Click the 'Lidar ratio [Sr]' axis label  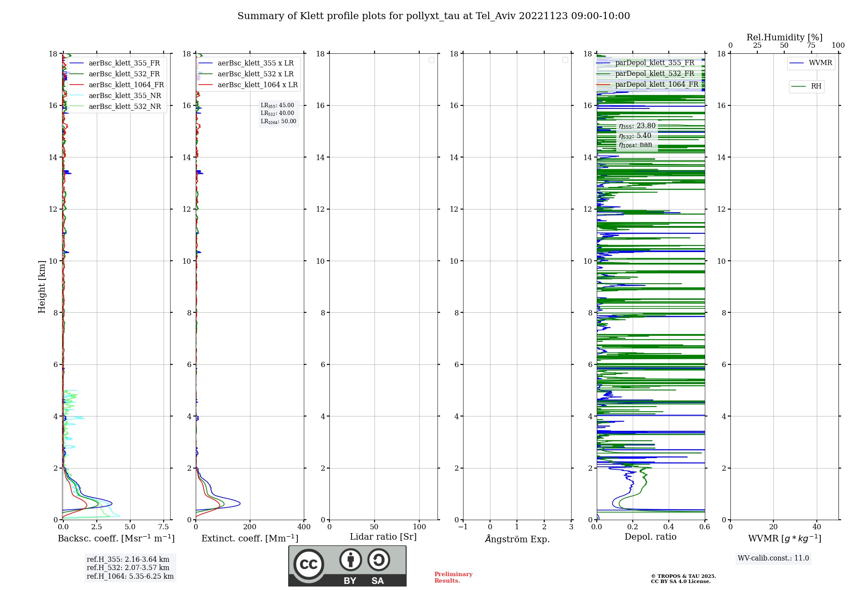[x=383, y=537]
